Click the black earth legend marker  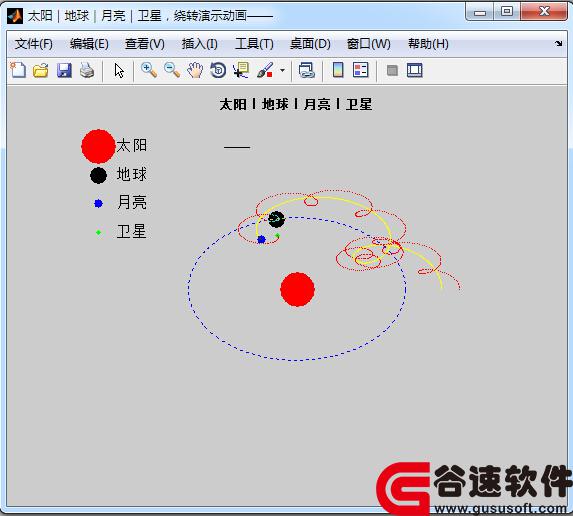pyautogui.click(x=98, y=175)
